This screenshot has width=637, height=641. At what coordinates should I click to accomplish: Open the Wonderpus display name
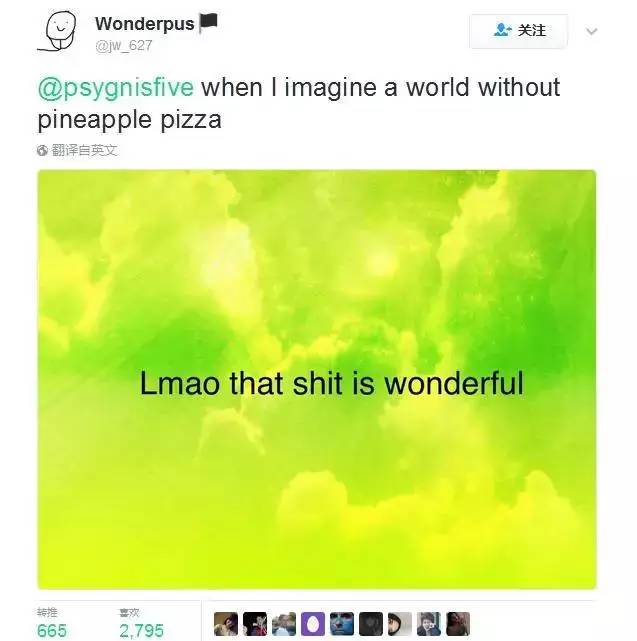(x=145, y=23)
